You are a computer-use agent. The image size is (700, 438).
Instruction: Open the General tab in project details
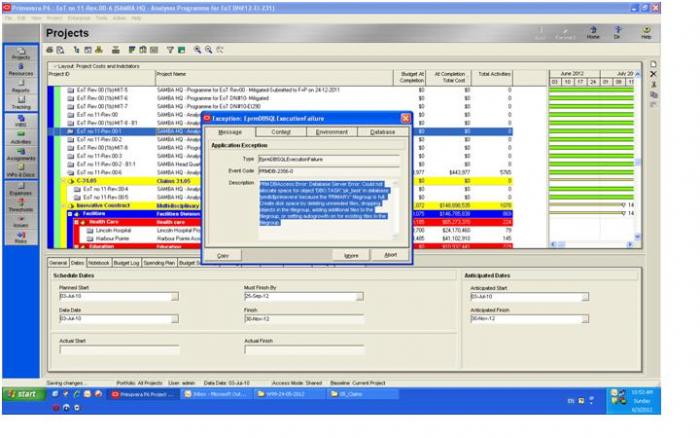(x=58, y=263)
